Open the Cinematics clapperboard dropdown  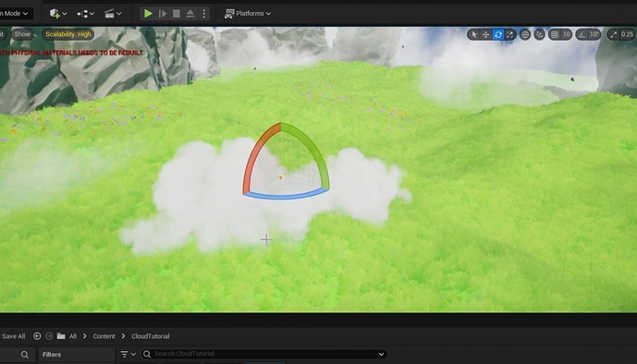(x=113, y=13)
